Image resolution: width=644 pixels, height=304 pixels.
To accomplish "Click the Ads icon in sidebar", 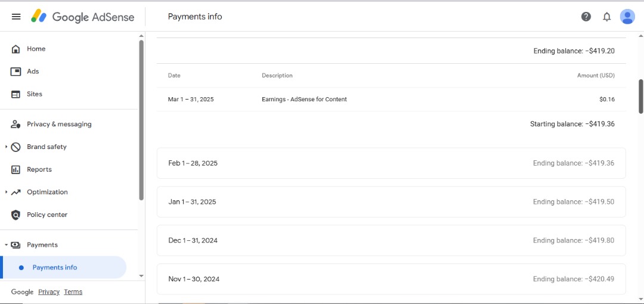I will click(x=16, y=72).
